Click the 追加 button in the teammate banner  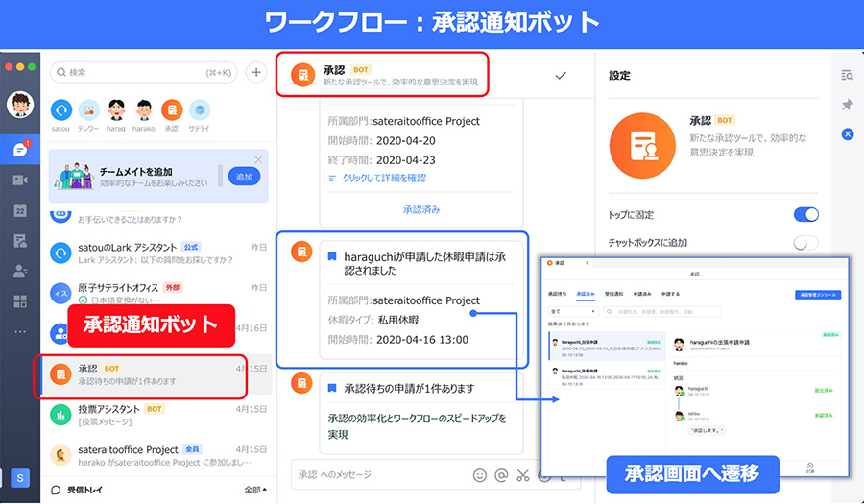pos(244,177)
